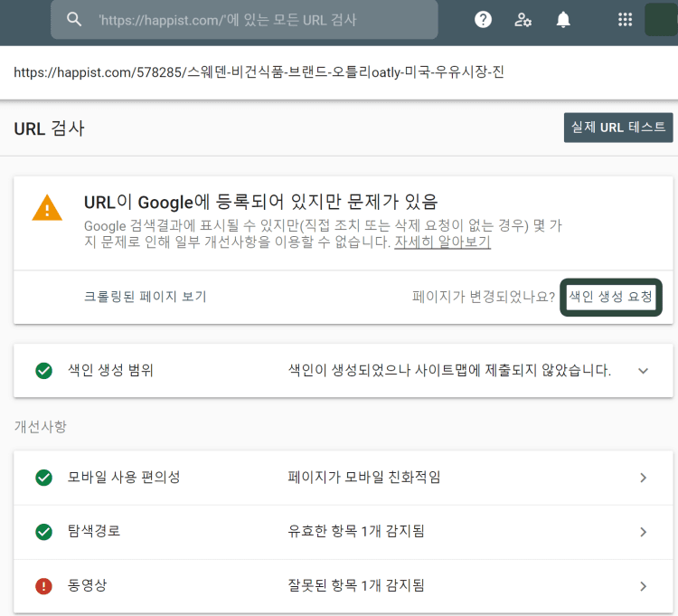Click the URL 검사 heading
The image size is (678, 616).
[x=50, y=128]
